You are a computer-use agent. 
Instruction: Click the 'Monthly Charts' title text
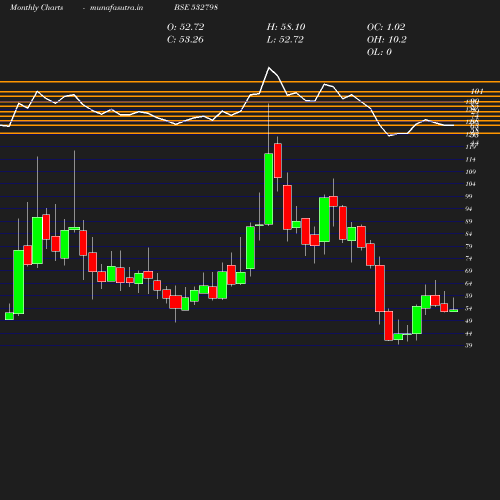(37, 7)
